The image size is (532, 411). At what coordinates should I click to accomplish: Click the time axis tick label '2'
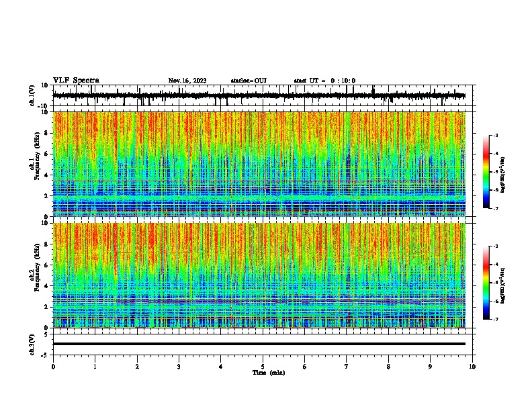(x=137, y=367)
